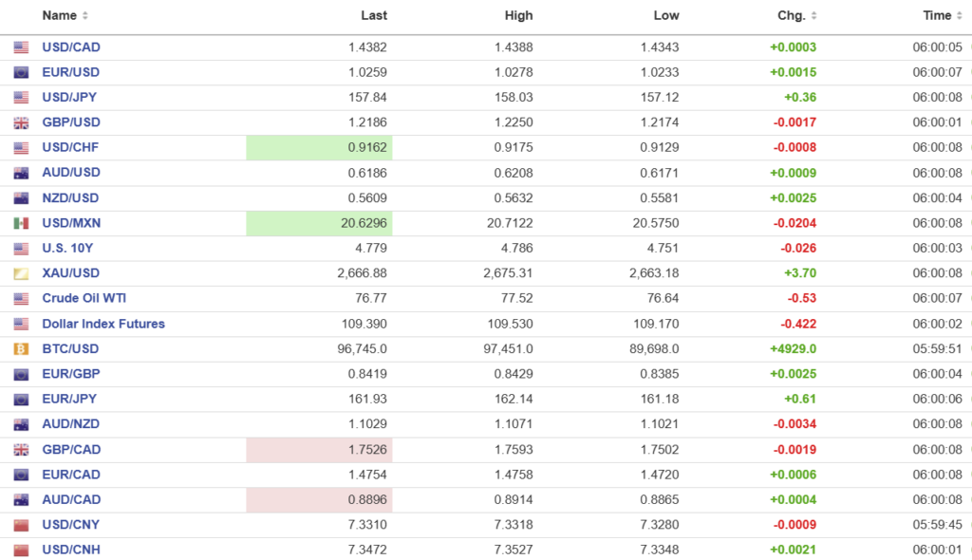The height and width of the screenshot is (560, 972).
Task: Click the Bitcoin icon beside BTC/USD
Action: [21, 349]
